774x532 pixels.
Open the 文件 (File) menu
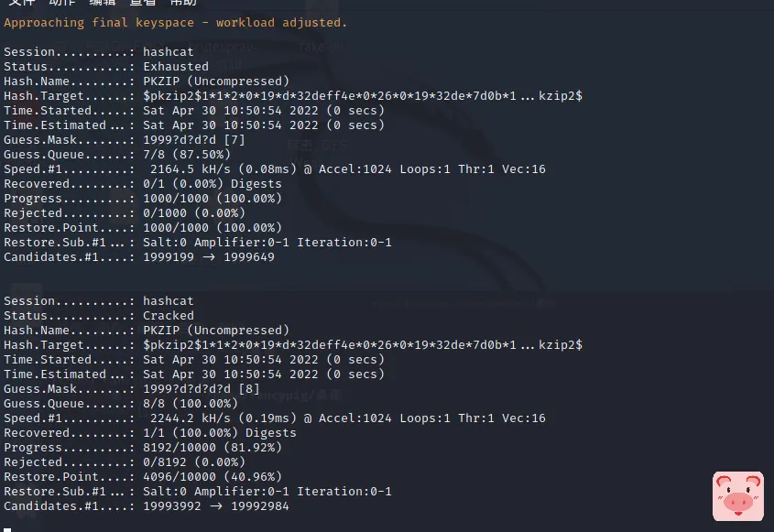(20, 3)
